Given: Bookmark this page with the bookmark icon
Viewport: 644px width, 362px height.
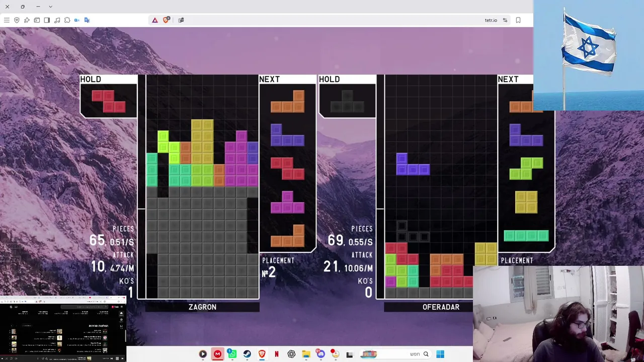Looking at the screenshot, I should coord(518,20).
